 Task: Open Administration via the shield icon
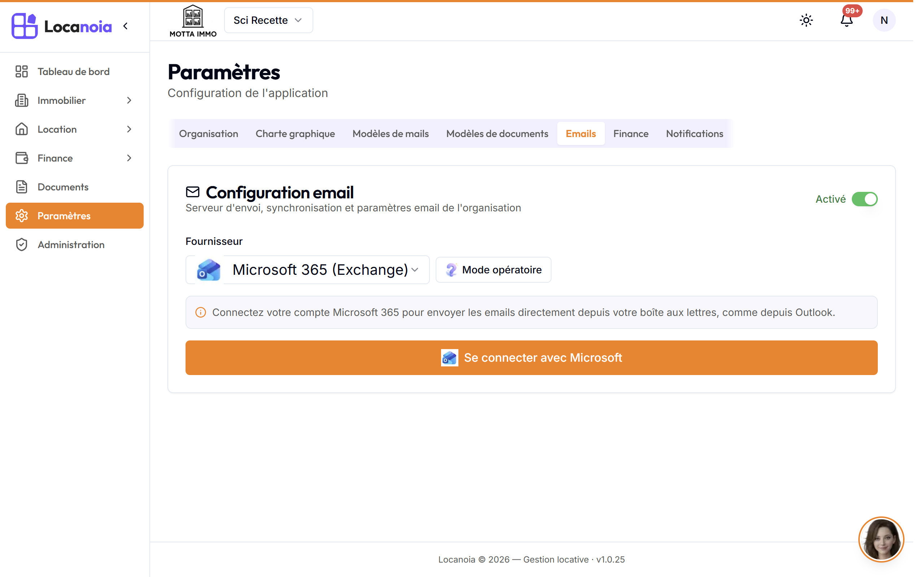pyautogui.click(x=22, y=245)
